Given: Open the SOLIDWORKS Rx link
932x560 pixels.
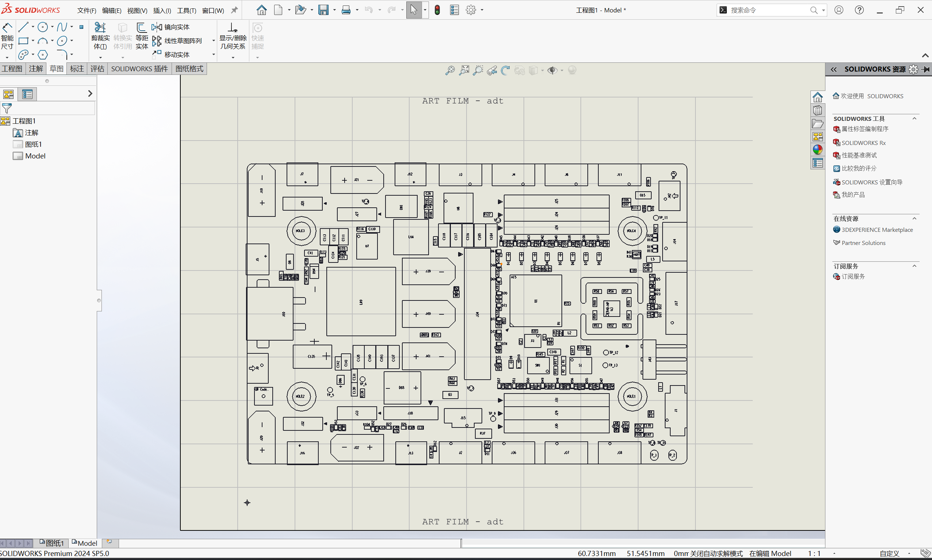Looking at the screenshot, I should coord(863,143).
